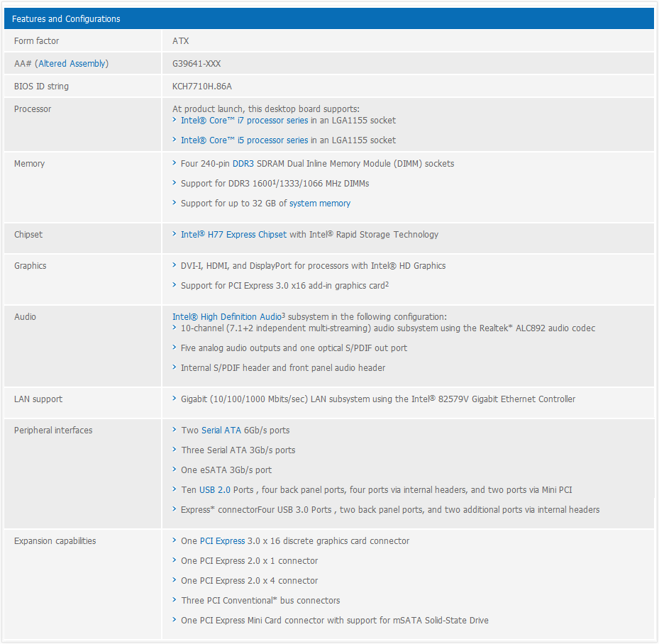The image size is (659, 644).
Task: Click arrow bullet beside Support for DDR3 DIMMs
Action: point(175,183)
